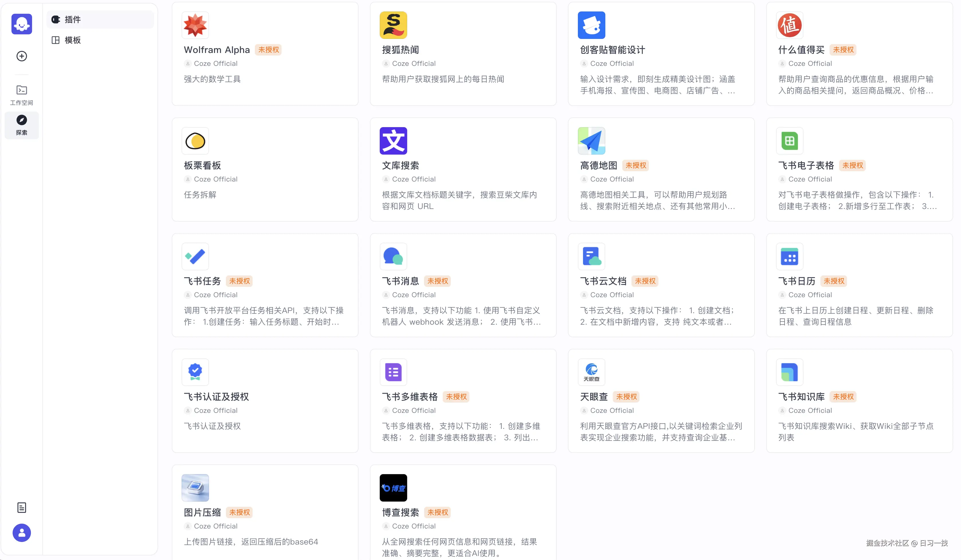
Task: Open the 高德地图 plugin title
Action: pyautogui.click(x=599, y=165)
